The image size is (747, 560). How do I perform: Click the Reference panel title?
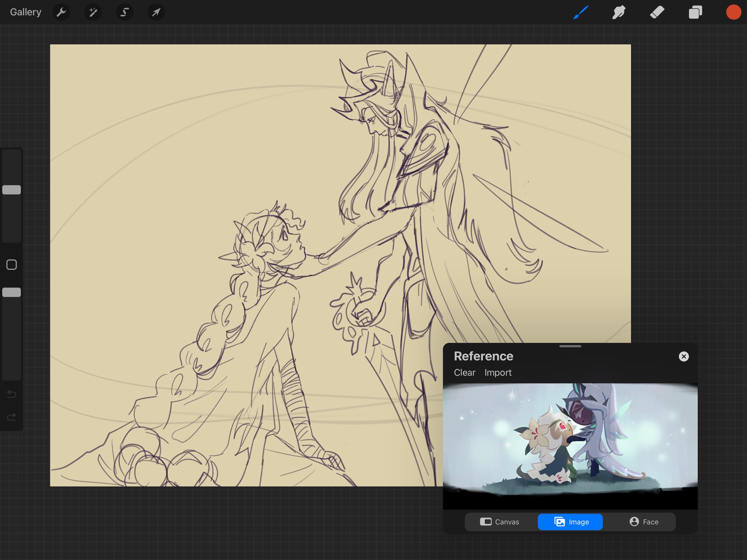pos(483,356)
